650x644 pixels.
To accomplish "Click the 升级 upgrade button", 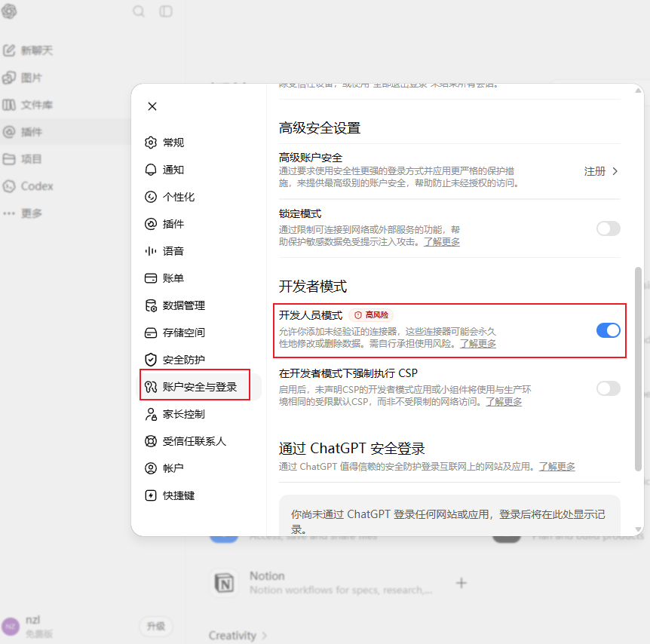I will [x=156, y=626].
